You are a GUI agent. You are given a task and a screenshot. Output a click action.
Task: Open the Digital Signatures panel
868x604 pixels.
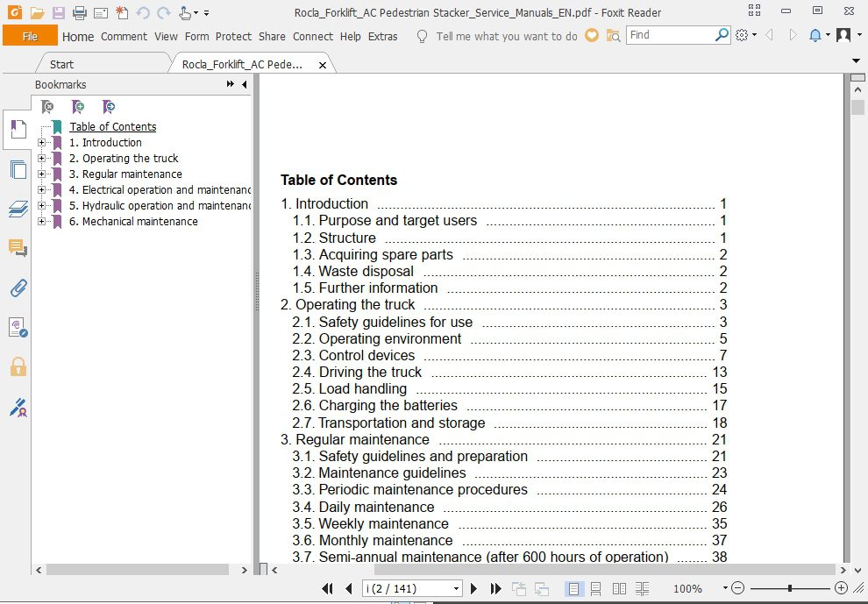click(18, 407)
